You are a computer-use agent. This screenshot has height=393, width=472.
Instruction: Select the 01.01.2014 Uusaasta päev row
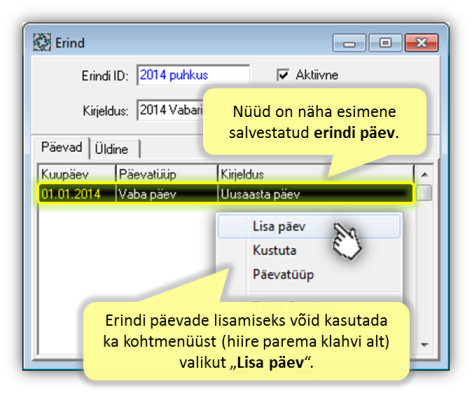click(226, 194)
